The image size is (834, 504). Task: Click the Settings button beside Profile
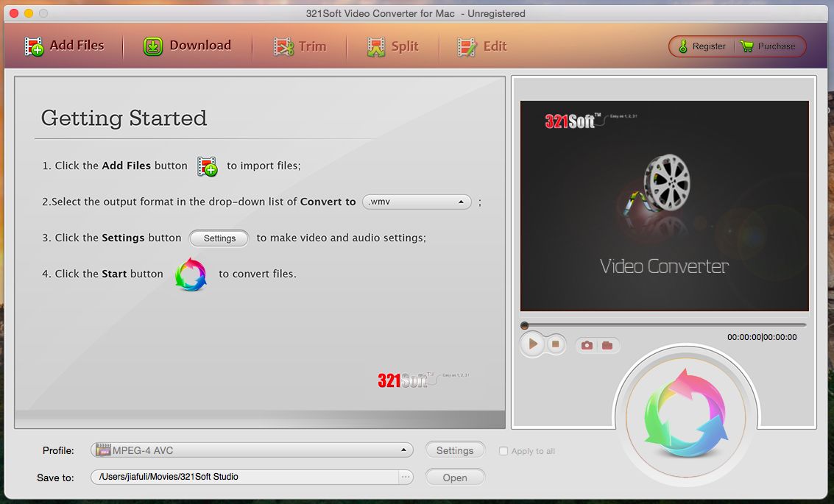455,450
